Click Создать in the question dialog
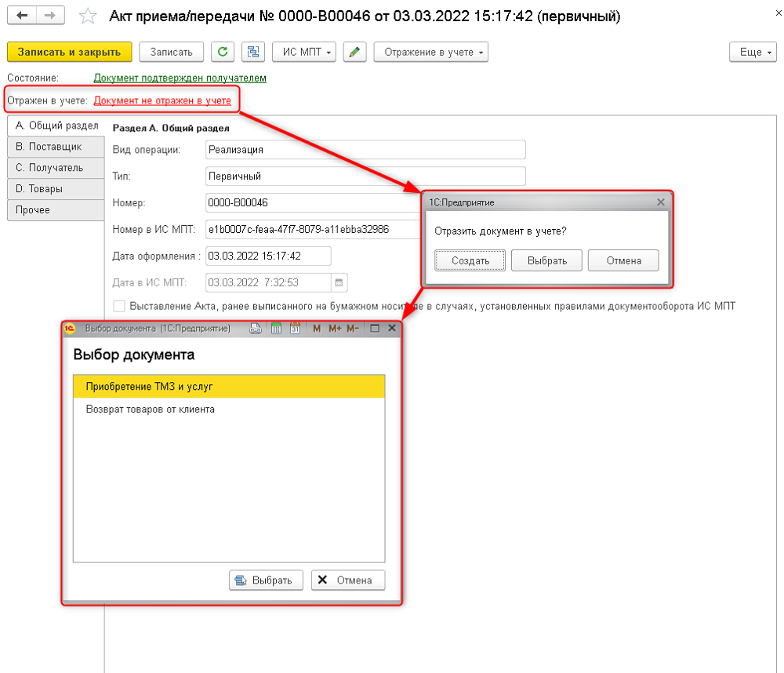This screenshot has width=784, height=673. [470, 260]
